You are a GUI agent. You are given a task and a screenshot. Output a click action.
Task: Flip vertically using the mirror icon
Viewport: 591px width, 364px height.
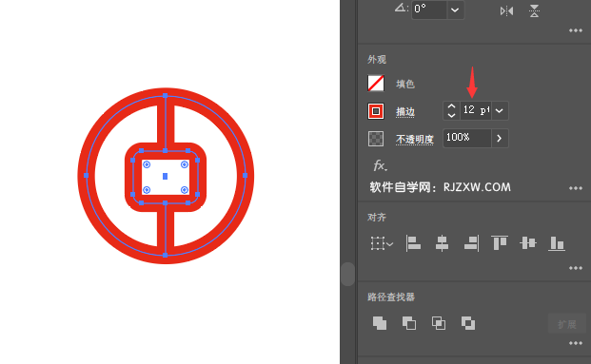(x=534, y=10)
